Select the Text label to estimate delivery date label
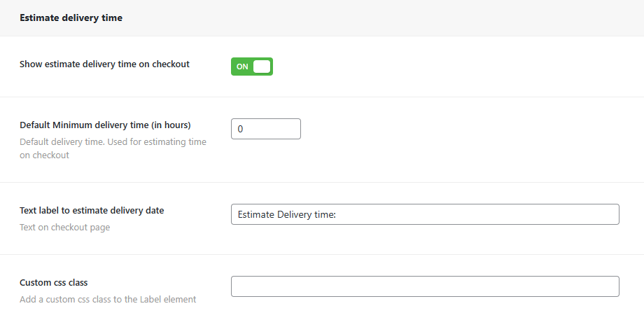 [x=92, y=210]
